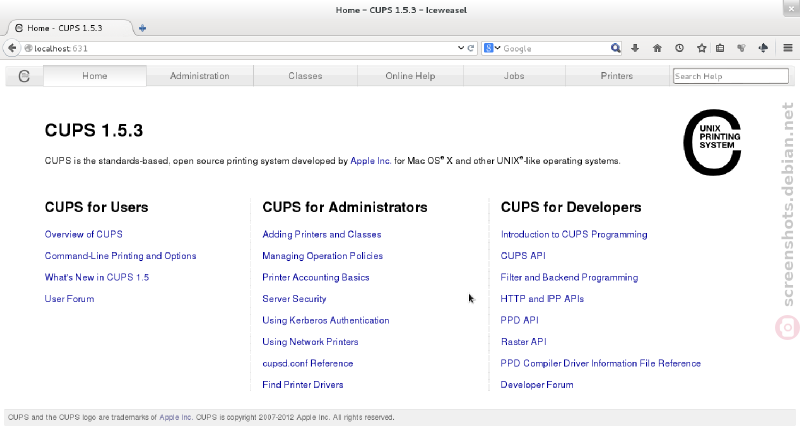The image size is (800, 430).
Task: Click the Search Help input field
Action: (731, 76)
